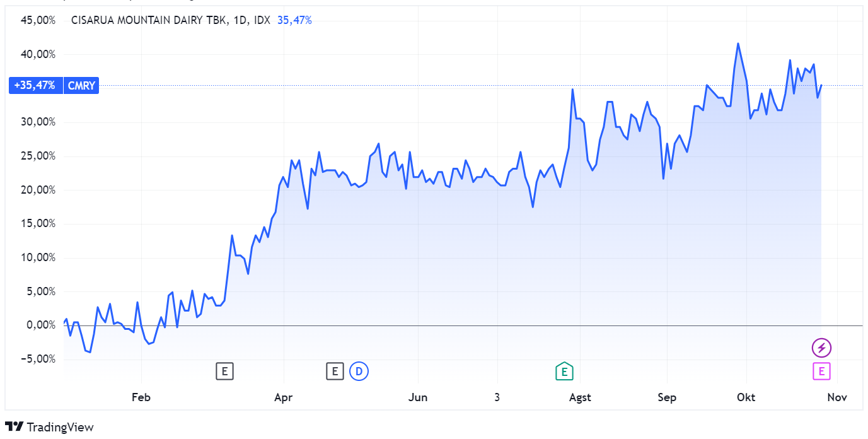This screenshot has width=868, height=439.
Task: Click the −5,00% axis label
Action: [38, 359]
